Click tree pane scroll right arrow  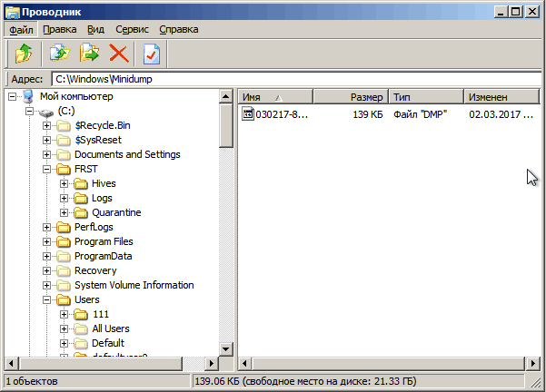(x=211, y=364)
